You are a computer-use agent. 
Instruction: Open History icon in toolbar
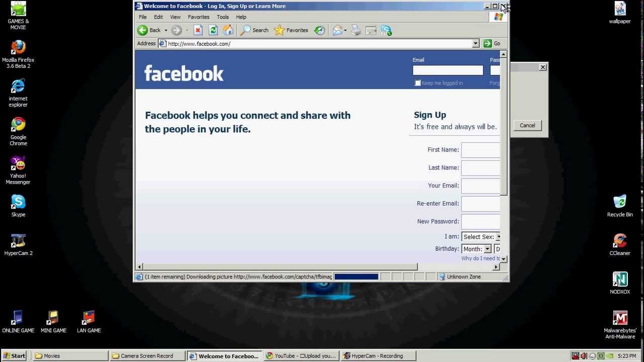[x=319, y=30]
